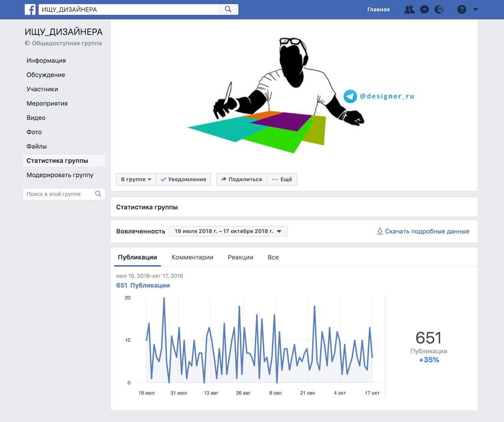Click Скачать подробные данные link
This screenshot has width=504, height=422.
427,231
